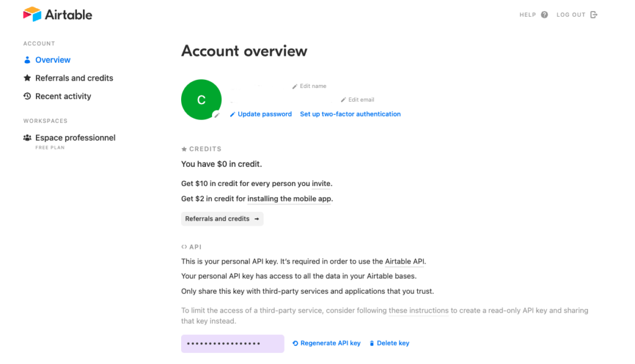Click the Help question mark icon

pos(544,15)
